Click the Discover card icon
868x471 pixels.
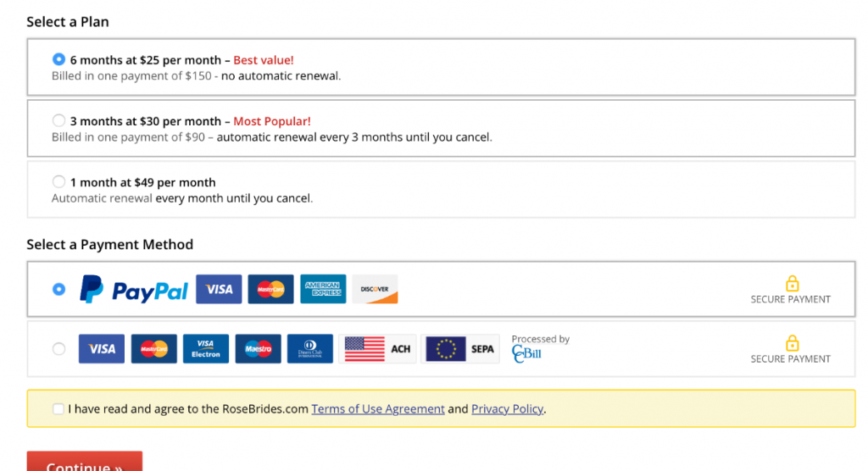click(x=375, y=289)
